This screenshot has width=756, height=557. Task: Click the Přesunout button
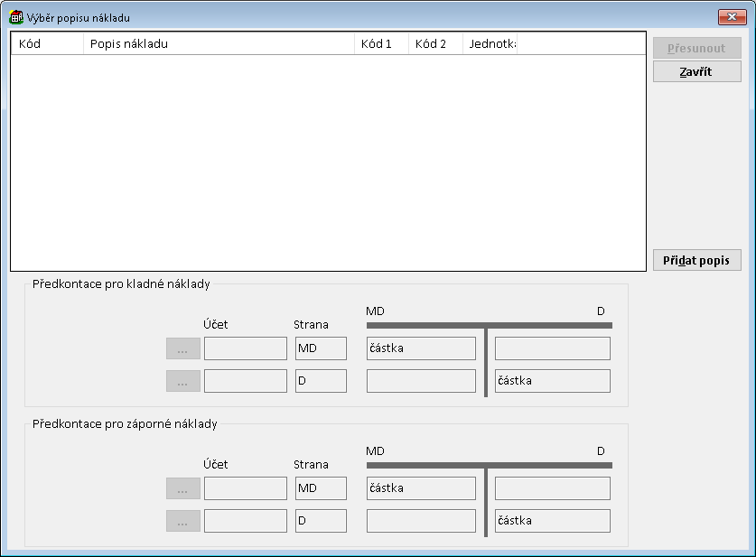click(x=696, y=48)
